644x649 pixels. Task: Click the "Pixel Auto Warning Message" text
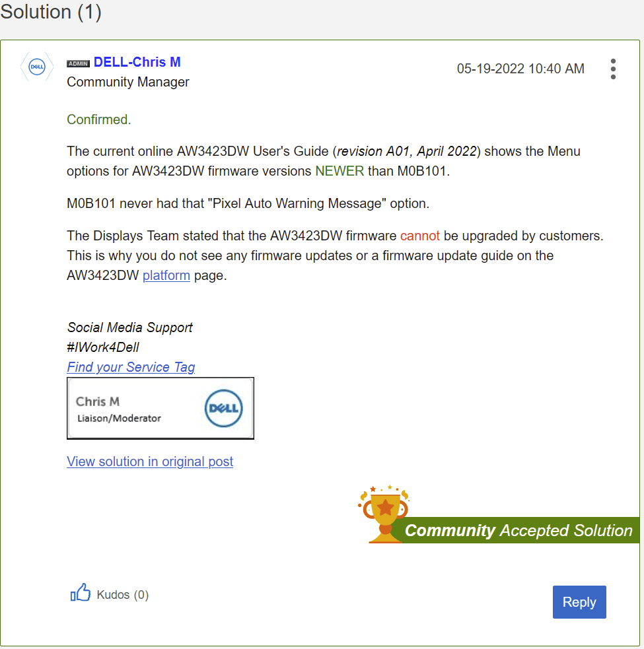click(297, 203)
